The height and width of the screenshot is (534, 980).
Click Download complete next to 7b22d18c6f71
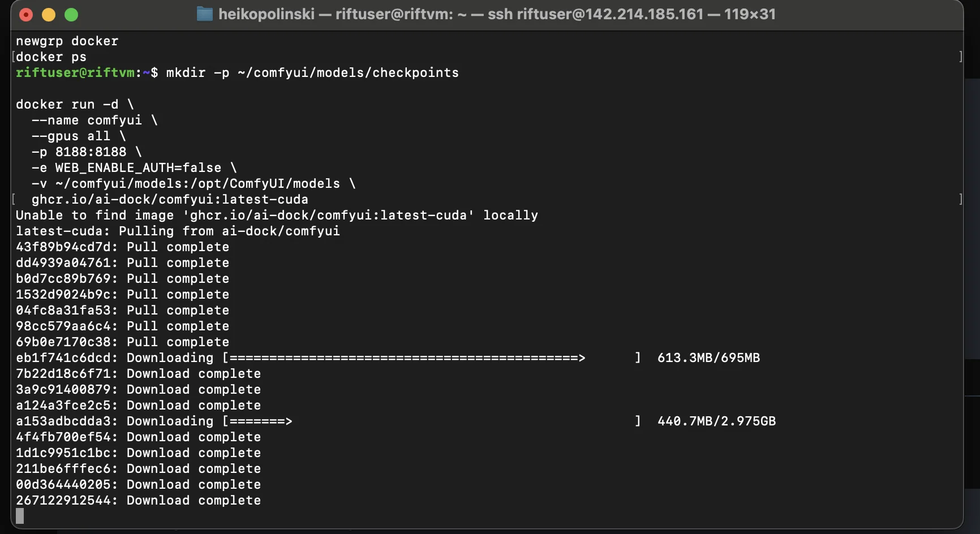point(193,373)
